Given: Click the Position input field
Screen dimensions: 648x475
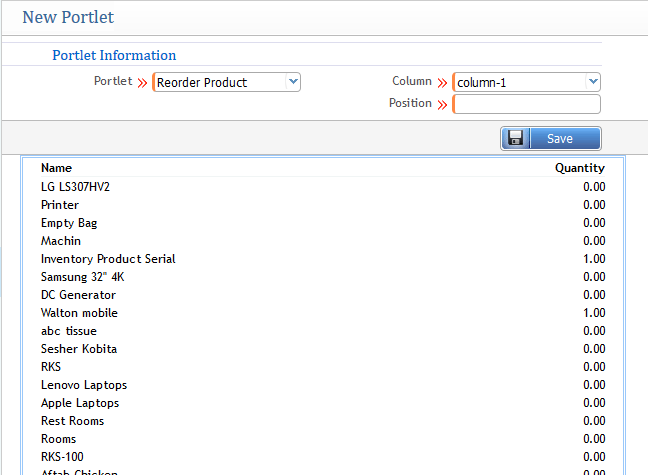Looking at the screenshot, I should click(527, 104).
